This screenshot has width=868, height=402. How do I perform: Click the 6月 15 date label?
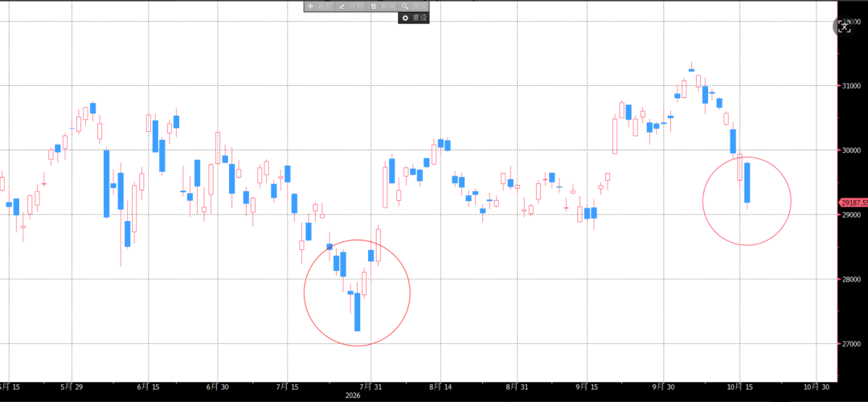pos(148,387)
